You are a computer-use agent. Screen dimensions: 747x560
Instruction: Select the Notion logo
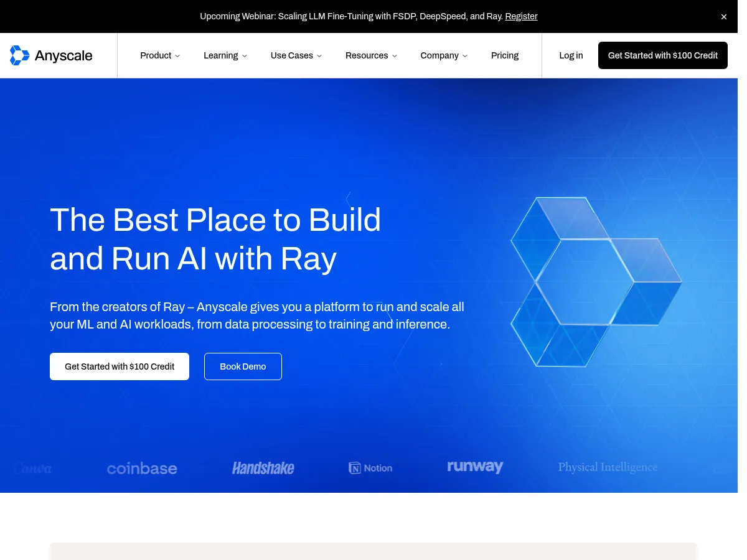[x=370, y=468]
